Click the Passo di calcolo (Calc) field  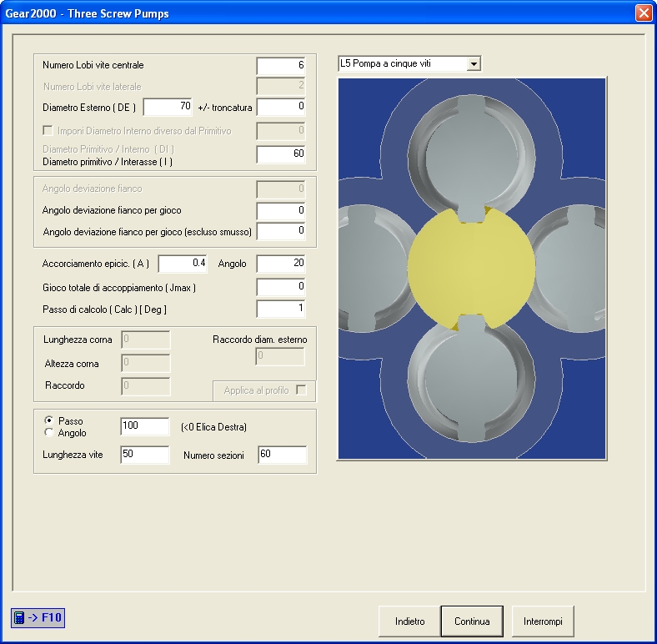click(281, 309)
